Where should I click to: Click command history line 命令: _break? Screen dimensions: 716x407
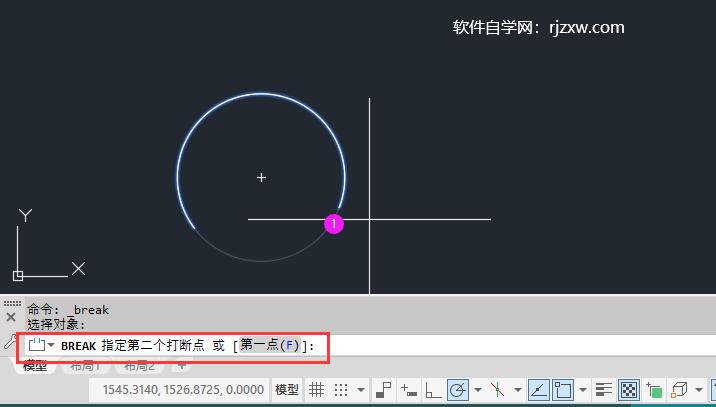pos(68,309)
